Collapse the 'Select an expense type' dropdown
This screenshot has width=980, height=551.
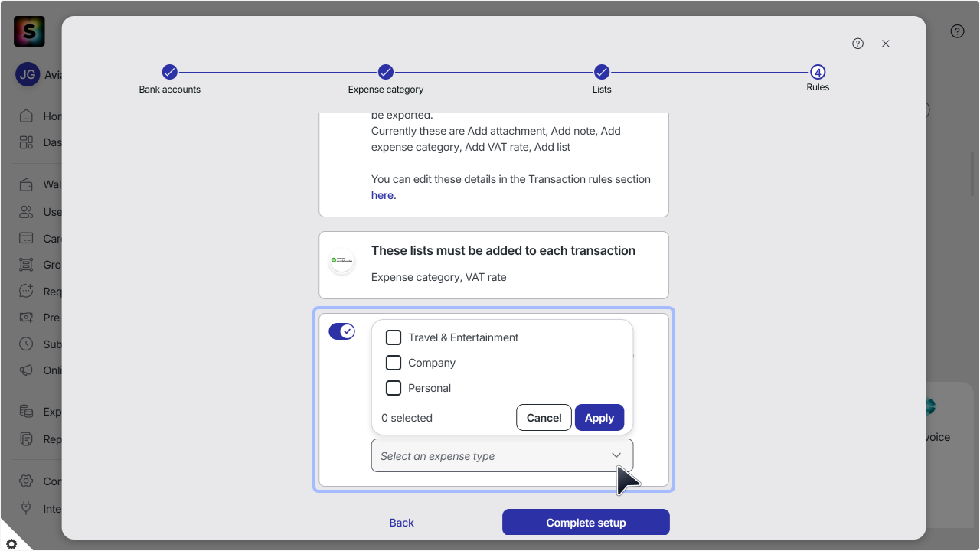502,455
